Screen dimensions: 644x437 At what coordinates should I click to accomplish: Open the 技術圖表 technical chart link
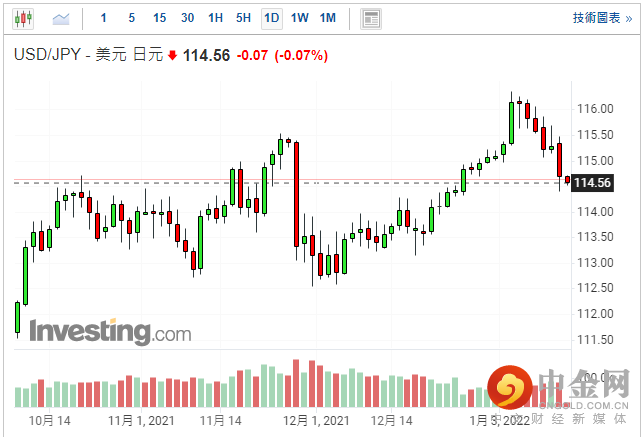coord(596,18)
